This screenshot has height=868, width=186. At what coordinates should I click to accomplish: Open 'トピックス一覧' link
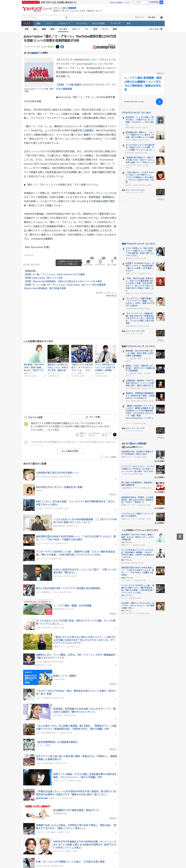(x=155, y=29)
